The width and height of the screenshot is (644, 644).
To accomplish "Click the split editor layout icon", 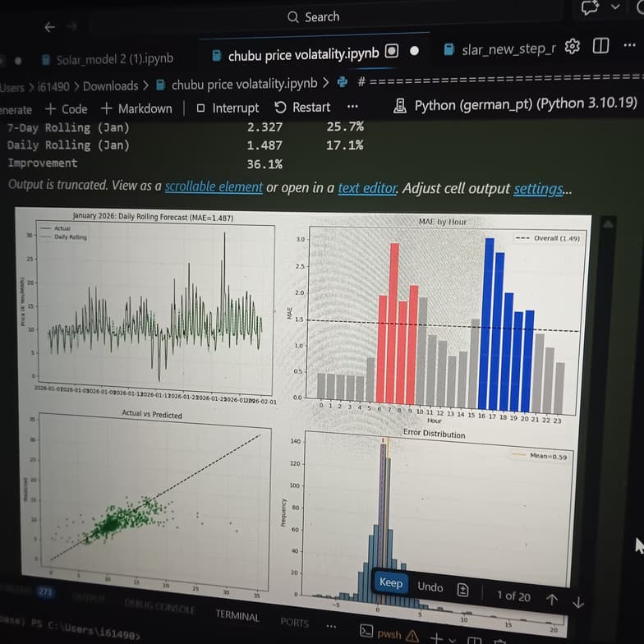I will (x=601, y=46).
